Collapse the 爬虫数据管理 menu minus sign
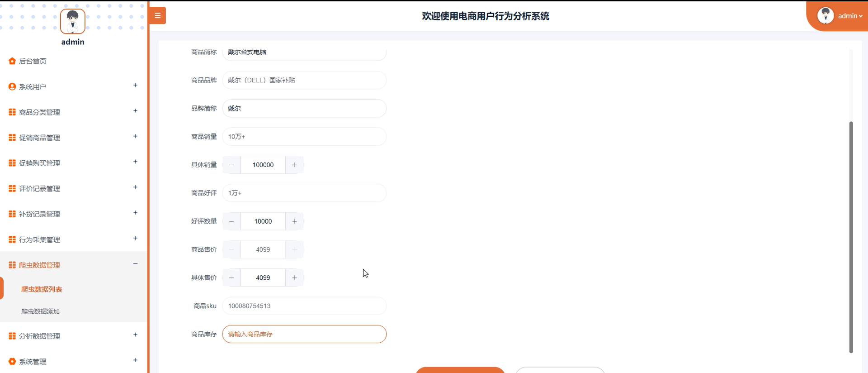Image resolution: width=868 pixels, height=373 pixels. (135, 263)
